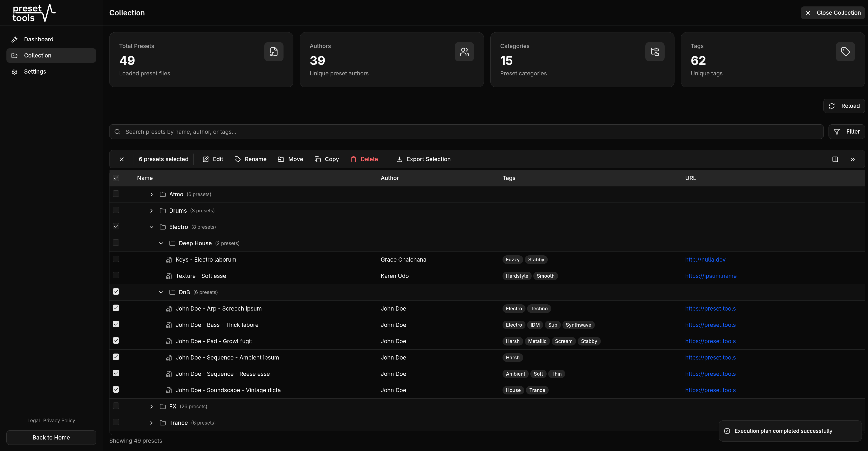
Task: Open the Dashboard section
Action: [38, 40]
